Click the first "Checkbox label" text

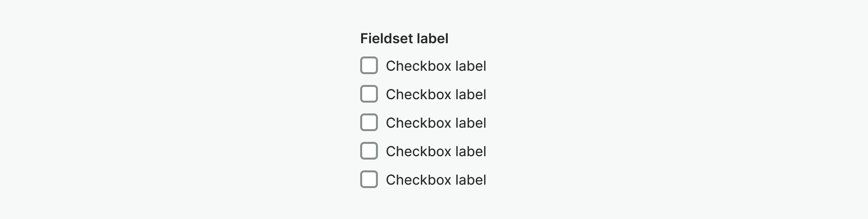point(435,66)
